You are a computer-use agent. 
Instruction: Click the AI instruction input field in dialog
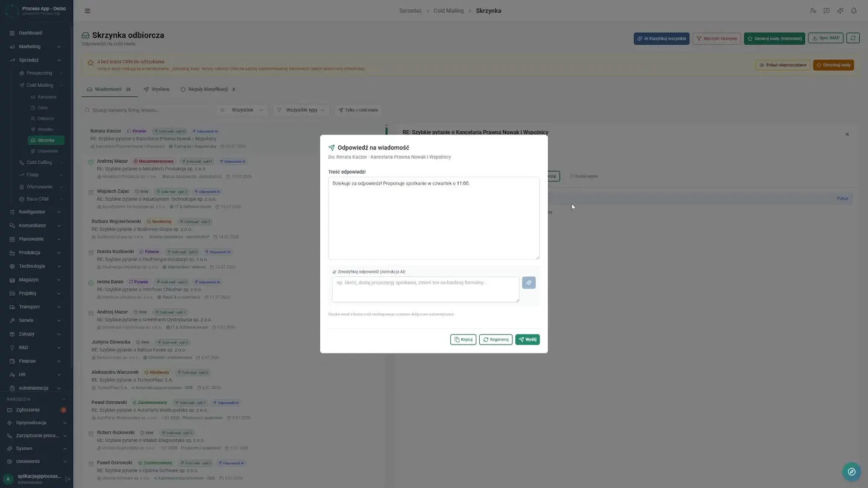[426, 289]
